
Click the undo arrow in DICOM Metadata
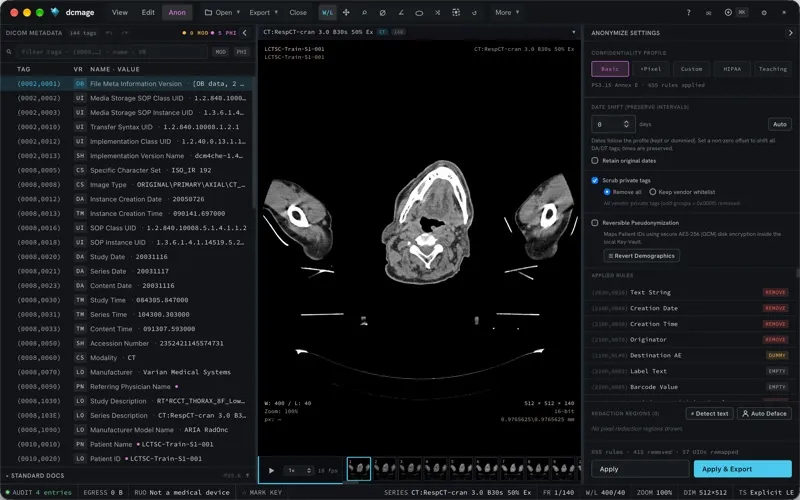tap(109, 33)
